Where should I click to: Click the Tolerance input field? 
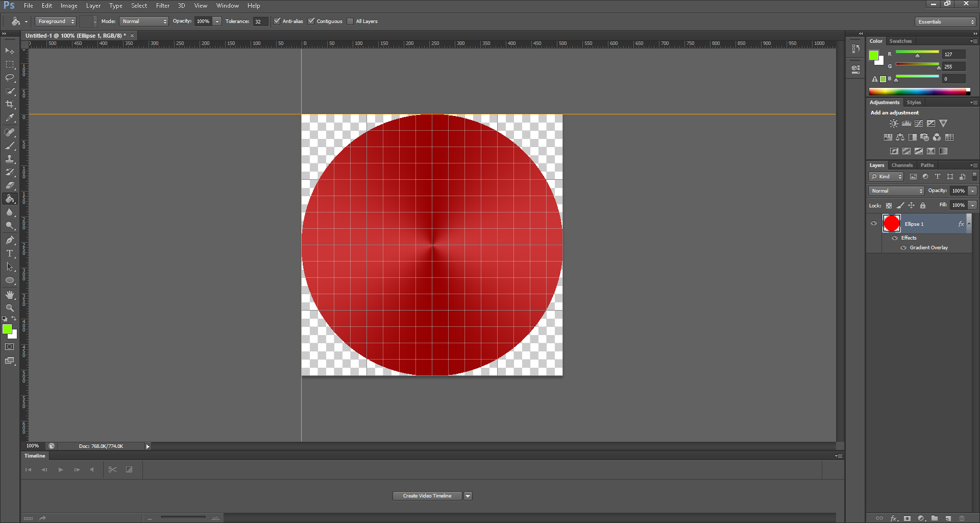[x=260, y=21]
